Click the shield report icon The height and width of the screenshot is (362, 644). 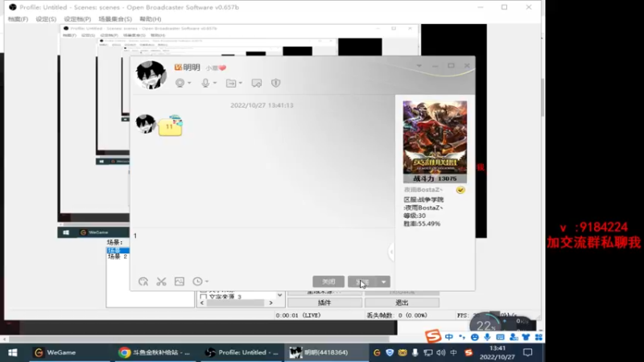(275, 83)
